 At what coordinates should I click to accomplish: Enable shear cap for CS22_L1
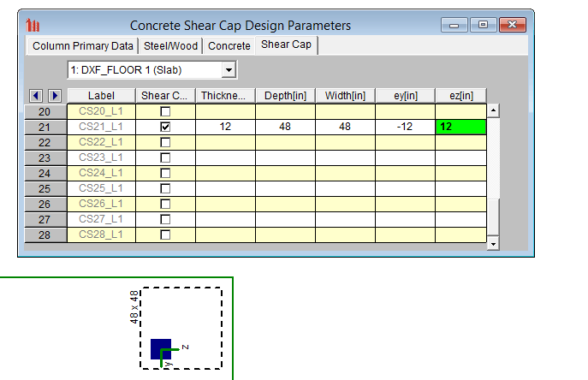pyautogui.click(x=165, y=142)
